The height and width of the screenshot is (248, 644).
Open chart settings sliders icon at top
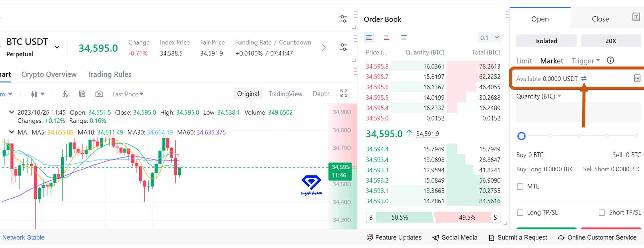(x=343, y=19)
